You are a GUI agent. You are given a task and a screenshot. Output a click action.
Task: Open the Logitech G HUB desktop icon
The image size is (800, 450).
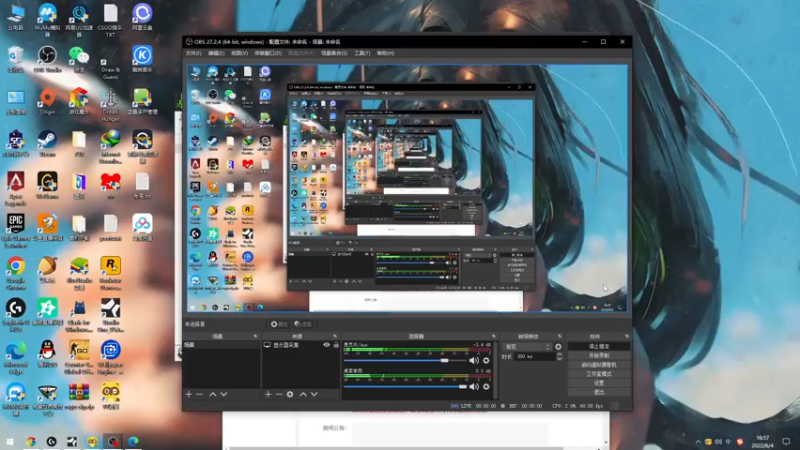tap(16, 315)
